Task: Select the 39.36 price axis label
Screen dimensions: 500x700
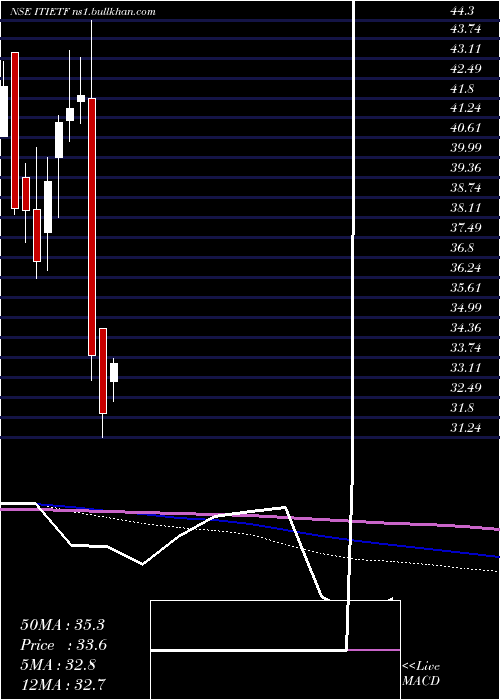Action: point(466,168)
